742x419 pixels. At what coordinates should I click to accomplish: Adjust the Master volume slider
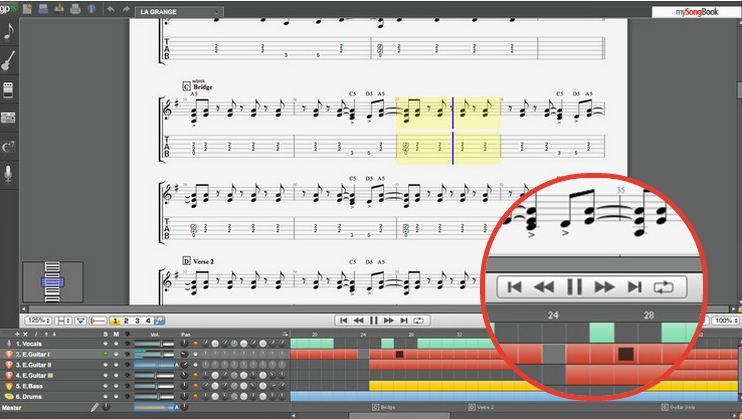click(x=154, y=407)
